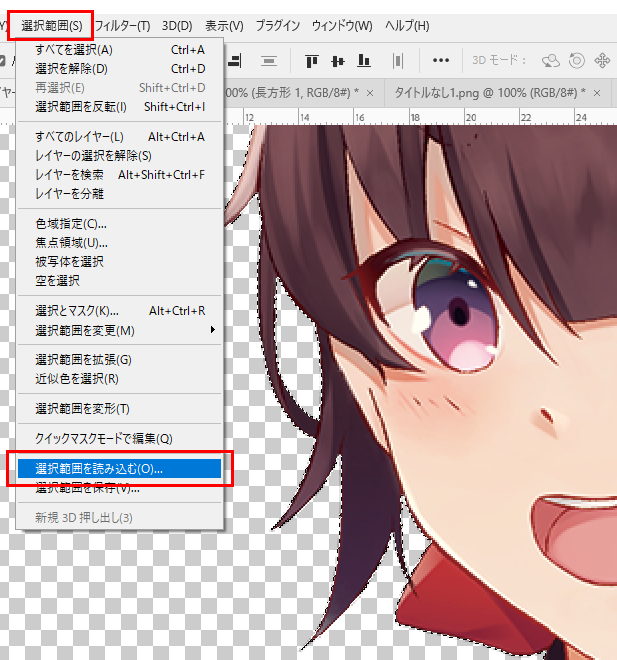
Task: Click 選択範囲を読み込む(O)... entry
Action: click(120, 468)
